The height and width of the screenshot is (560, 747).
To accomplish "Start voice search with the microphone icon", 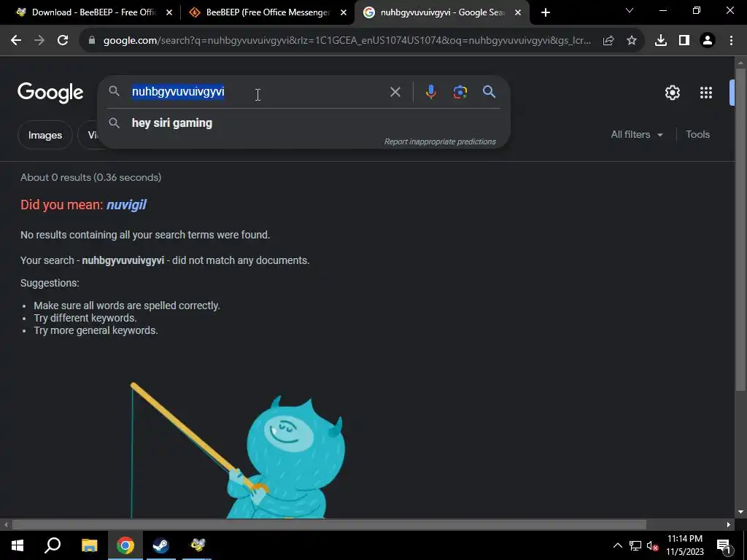I will coord(430,92).
